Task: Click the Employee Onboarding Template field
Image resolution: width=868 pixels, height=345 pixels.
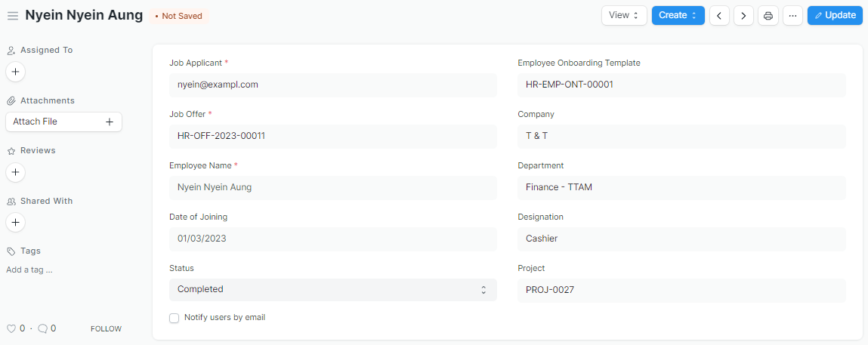Action: 681,85
